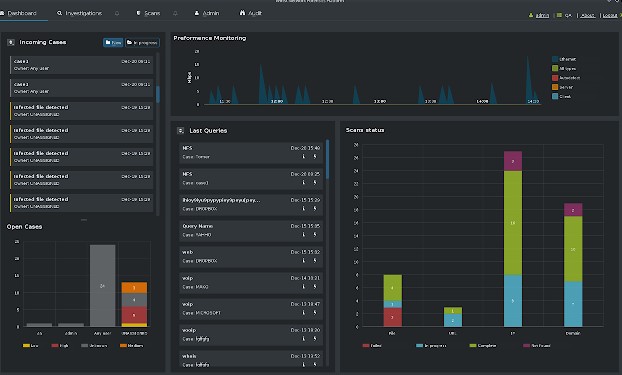Click the Last Queries panel header icon
This screenshot has height=375, width=622.
[x=180, y=130]
